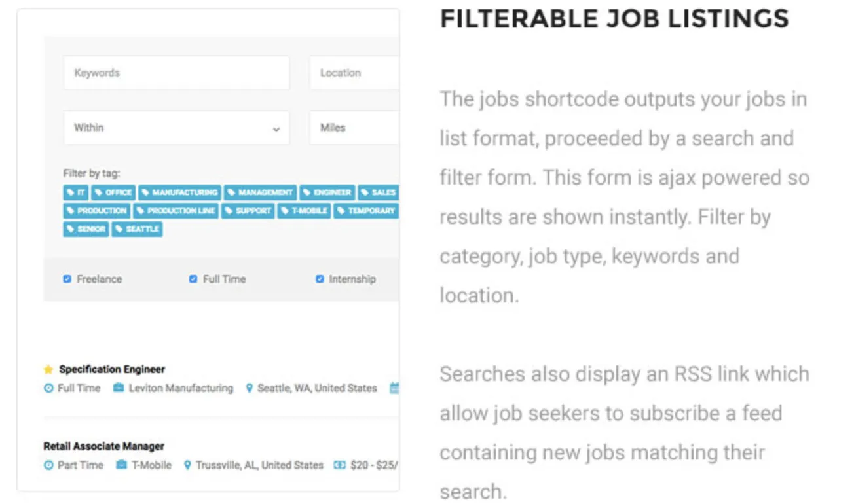Focus the Keywords search field
This screenshot has width=854, height=504.
[x=176, y=73]
